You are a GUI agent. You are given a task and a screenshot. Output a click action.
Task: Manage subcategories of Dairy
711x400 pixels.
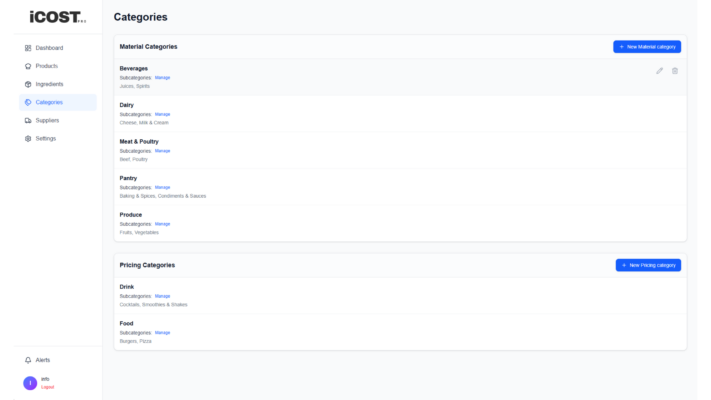click(162, 114)
